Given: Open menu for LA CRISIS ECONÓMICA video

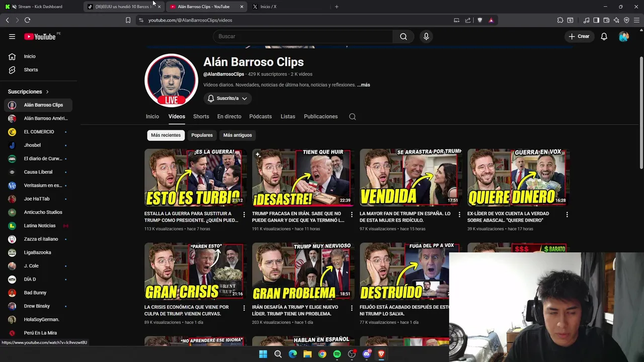Looking at the screenshot, I should (244, 308).
